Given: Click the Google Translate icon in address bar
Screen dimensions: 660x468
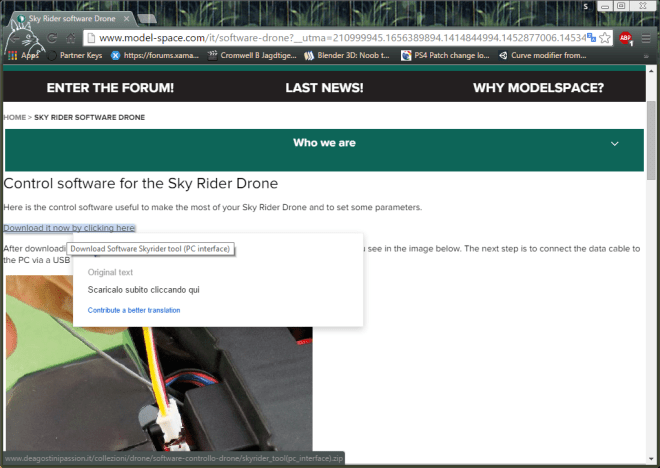Looking at the screenshot, I should pyautogui.click(x=592, y=38).
